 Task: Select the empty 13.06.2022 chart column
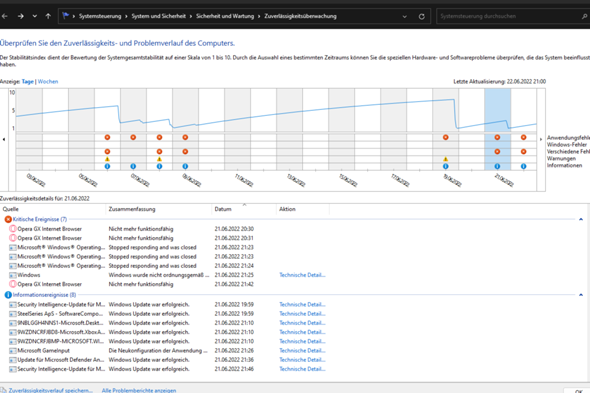[289, 129]
